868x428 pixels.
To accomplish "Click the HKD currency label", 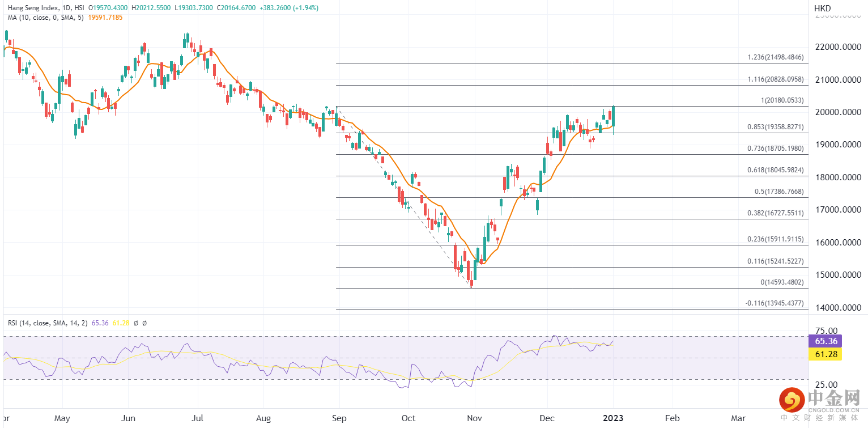I will click(x=822, y=9).
